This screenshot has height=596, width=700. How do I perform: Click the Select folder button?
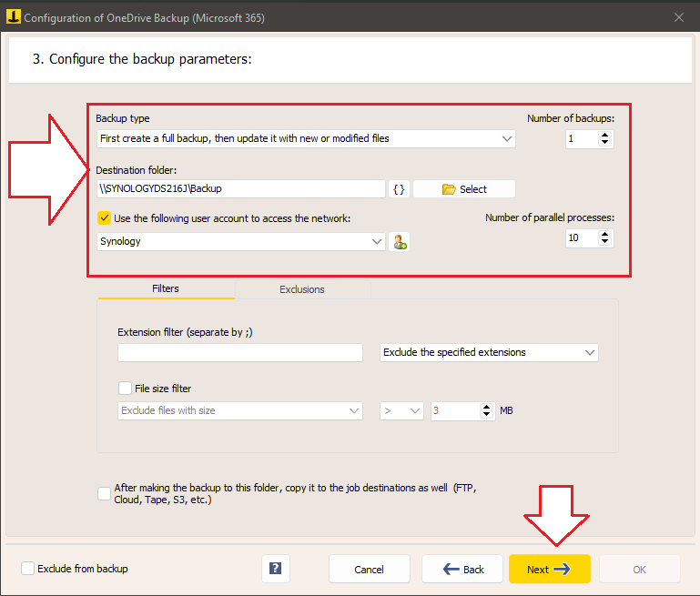tap(464, 189)
